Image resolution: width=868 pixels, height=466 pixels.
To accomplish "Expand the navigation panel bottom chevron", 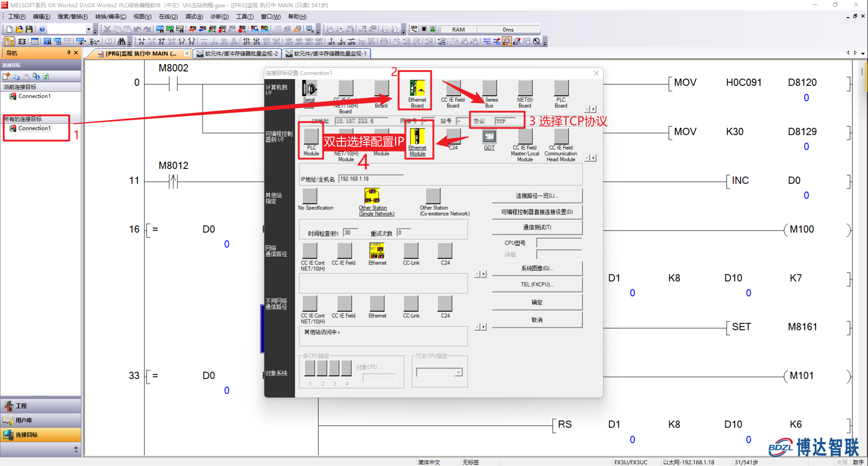I will (x=75, y=449).
